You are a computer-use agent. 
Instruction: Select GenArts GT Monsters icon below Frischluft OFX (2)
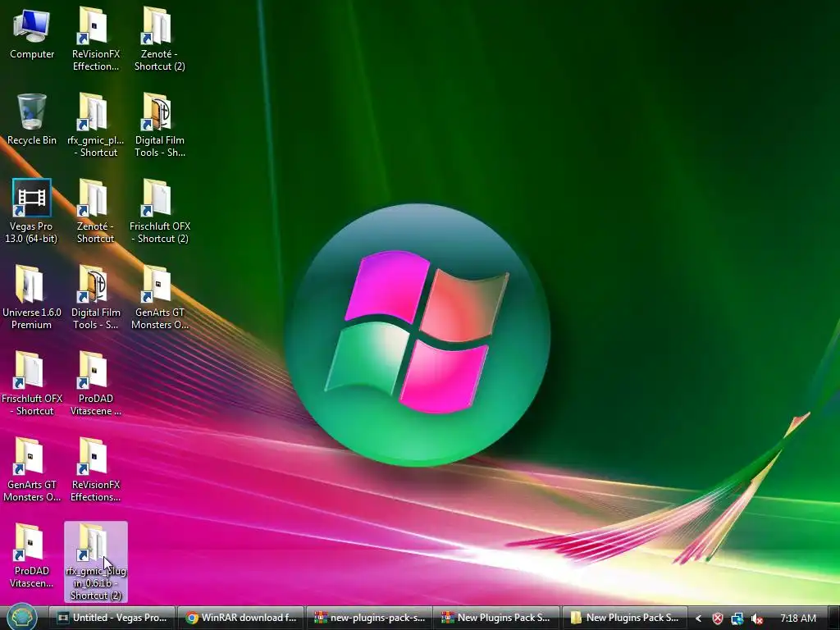[160, 297]
